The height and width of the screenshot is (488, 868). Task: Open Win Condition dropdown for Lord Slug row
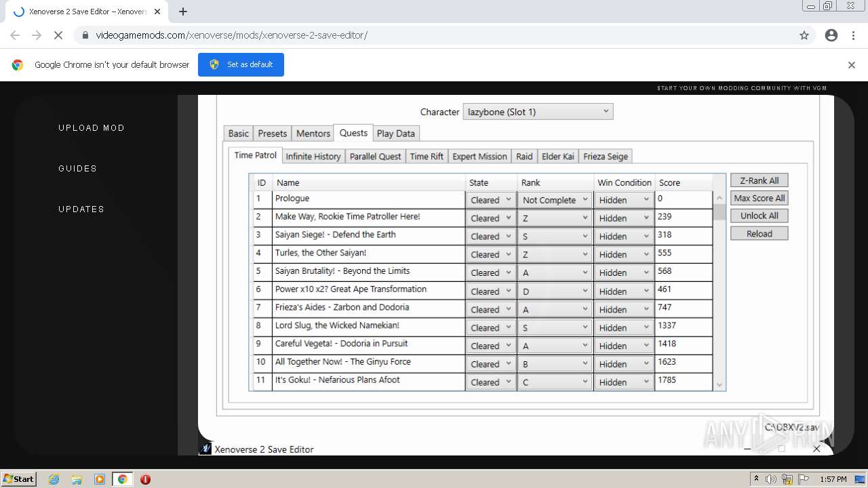[x=624, y=327]
